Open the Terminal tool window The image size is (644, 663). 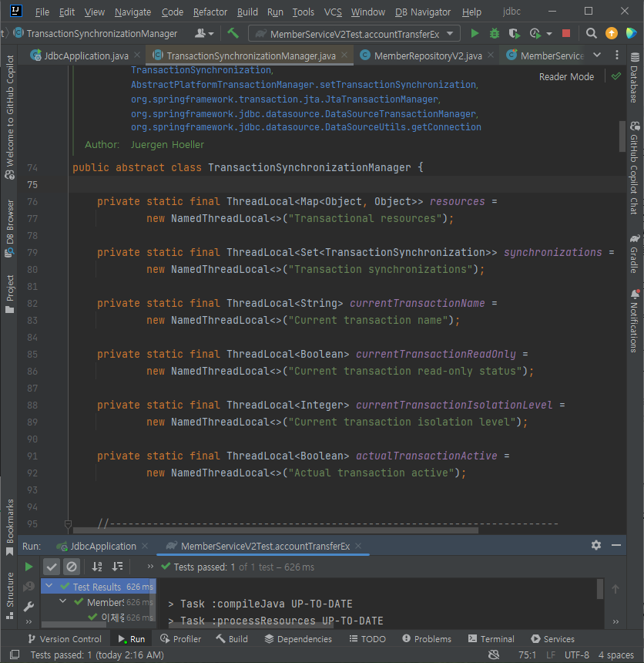coord(491,639)
